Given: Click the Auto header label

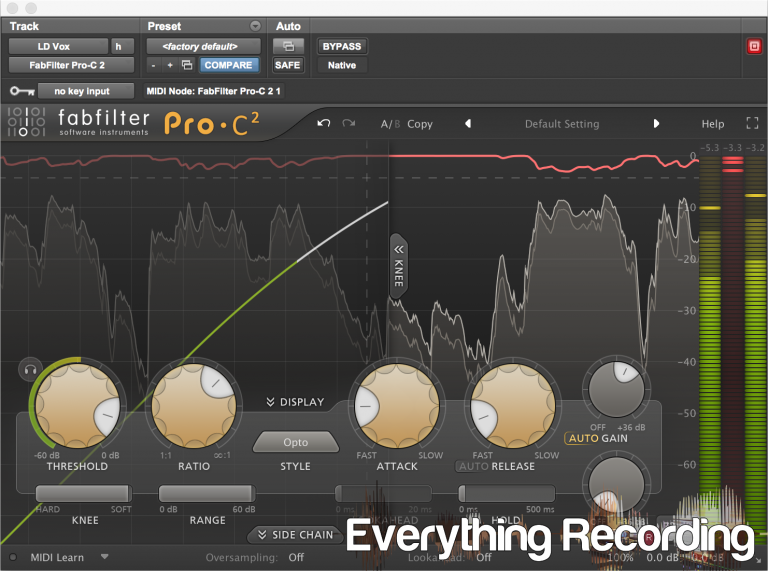Looking at the screenshot, I should point(288,26).
